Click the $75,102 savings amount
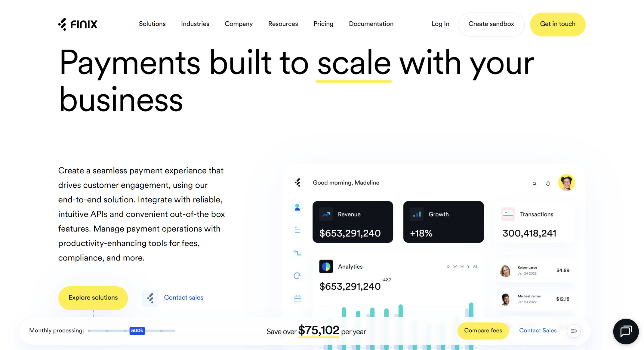 point(319,330)
